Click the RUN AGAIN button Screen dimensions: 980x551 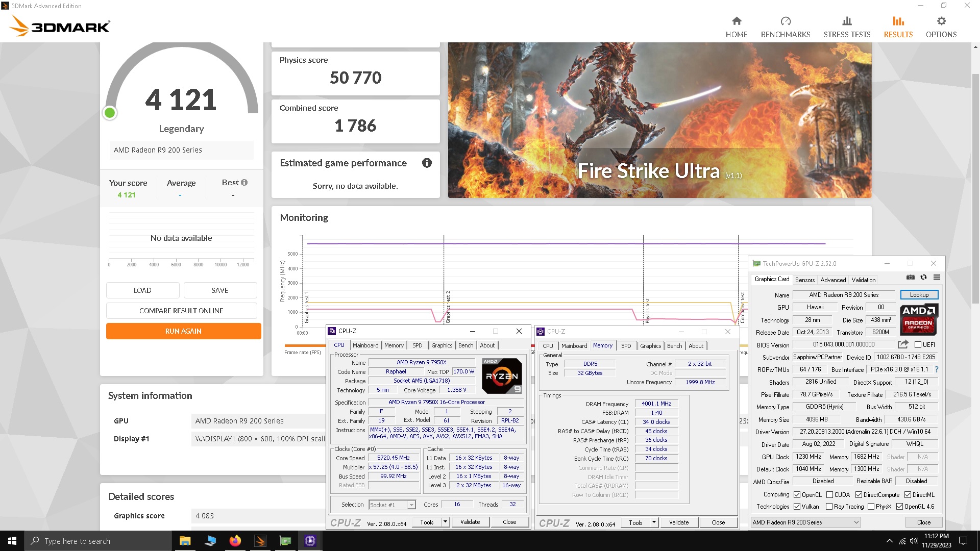183,331
